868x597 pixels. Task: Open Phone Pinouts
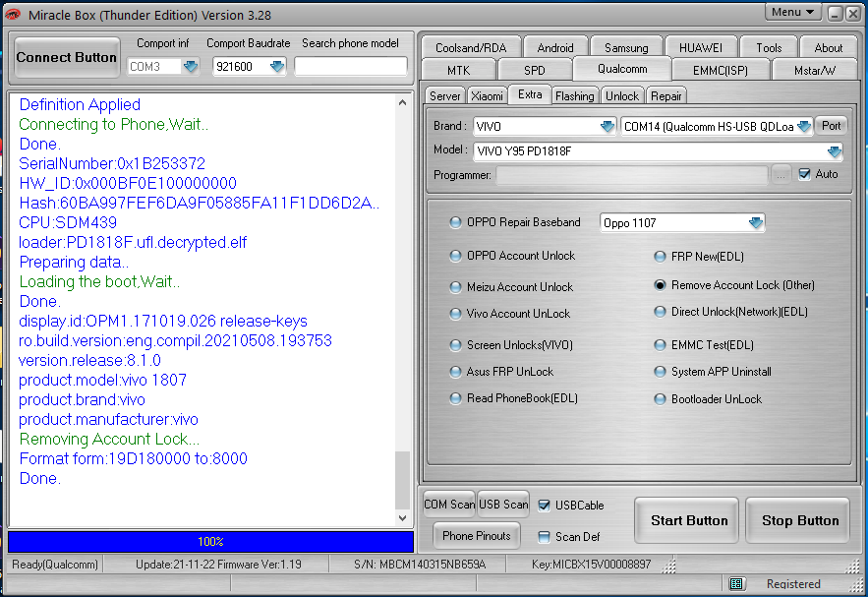476,535
